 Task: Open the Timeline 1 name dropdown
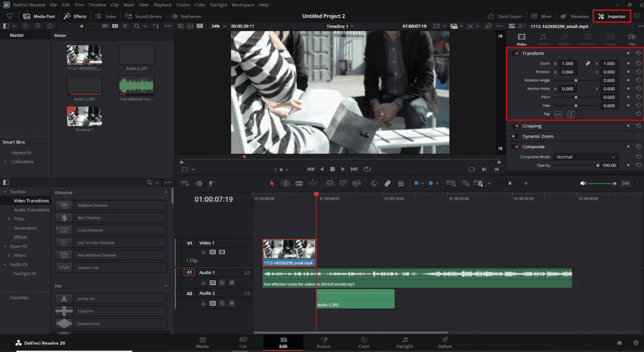point(340,26)
